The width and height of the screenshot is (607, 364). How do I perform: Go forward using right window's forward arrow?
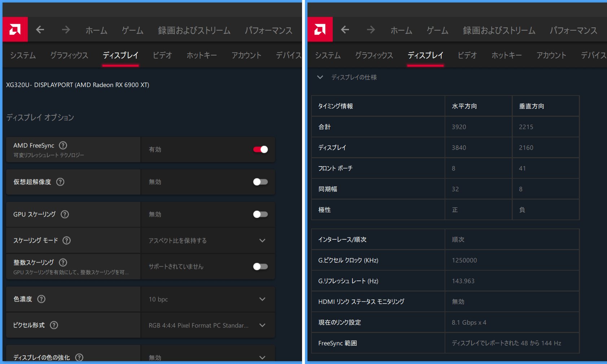pos(371,30)
